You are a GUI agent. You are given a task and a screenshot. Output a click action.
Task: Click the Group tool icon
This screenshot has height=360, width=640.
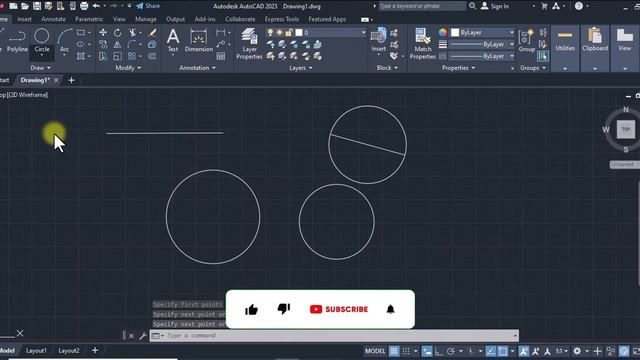coord(527,40)
